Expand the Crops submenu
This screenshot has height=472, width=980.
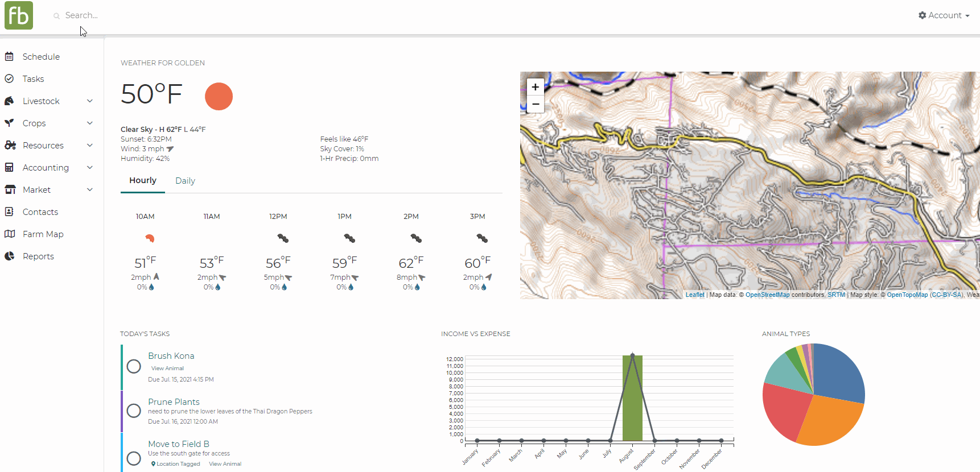(89, 123)
